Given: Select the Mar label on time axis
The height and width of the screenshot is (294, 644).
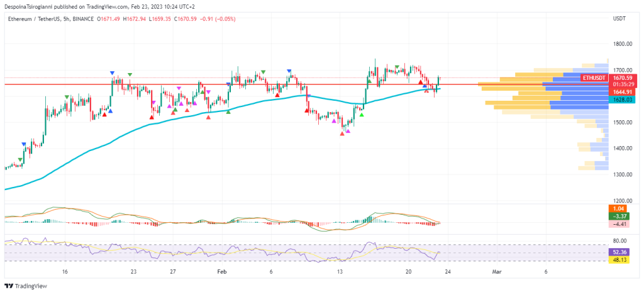Looking at the screenshot, I should pos(497,272).
